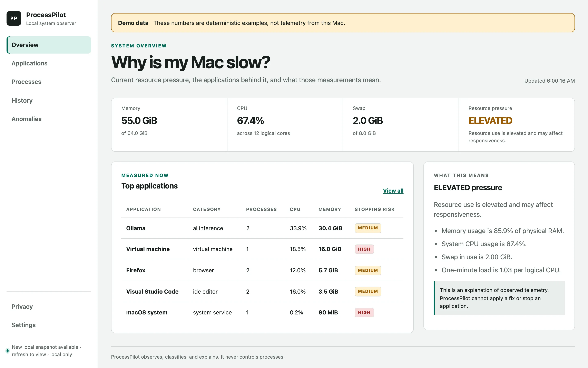This screenshot has height=368, width=588.
Task: Click the STOPPING RISK column header
Action: point(374,210)
